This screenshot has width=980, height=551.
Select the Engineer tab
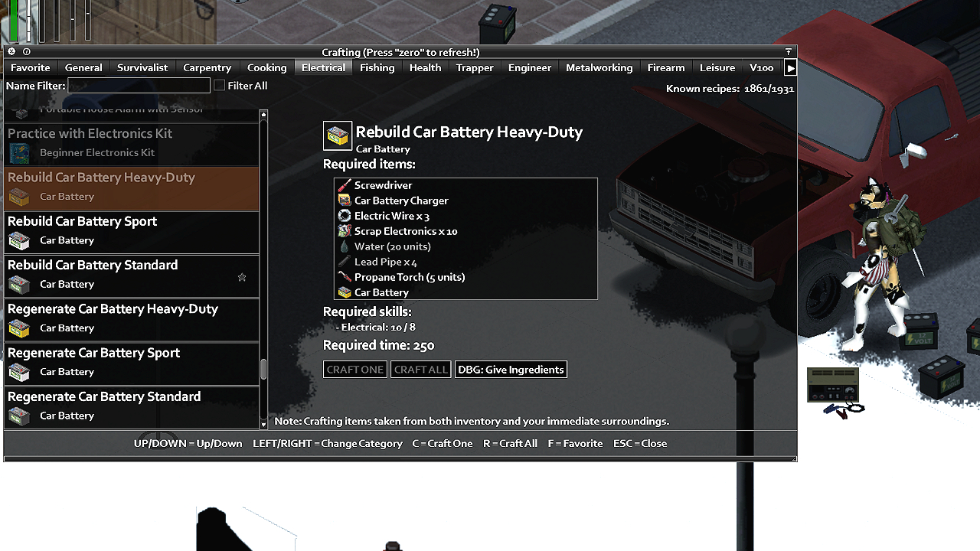coord(530,68)
